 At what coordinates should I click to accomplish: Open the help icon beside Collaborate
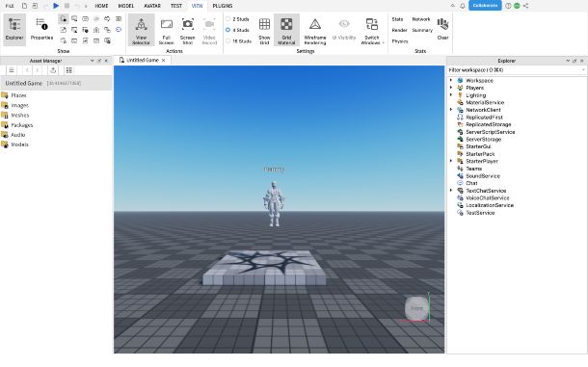[508, 6]
